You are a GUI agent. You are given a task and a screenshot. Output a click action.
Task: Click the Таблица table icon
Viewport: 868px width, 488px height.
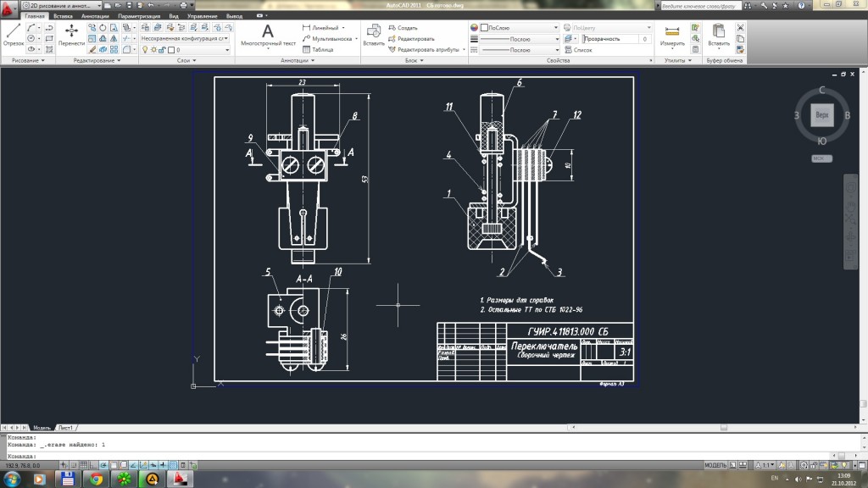[306, 50]
